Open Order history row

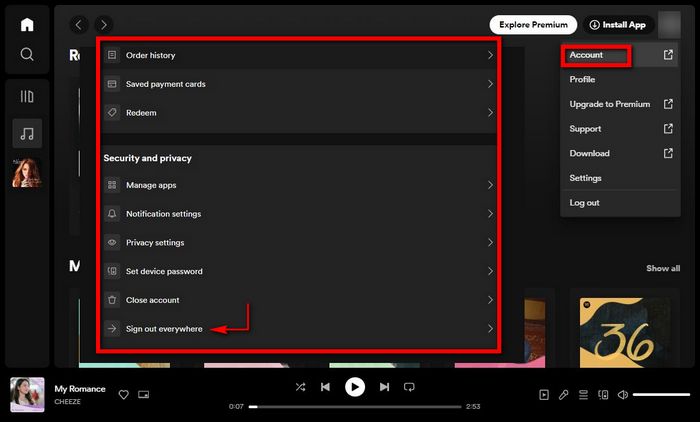coord(299,55)
